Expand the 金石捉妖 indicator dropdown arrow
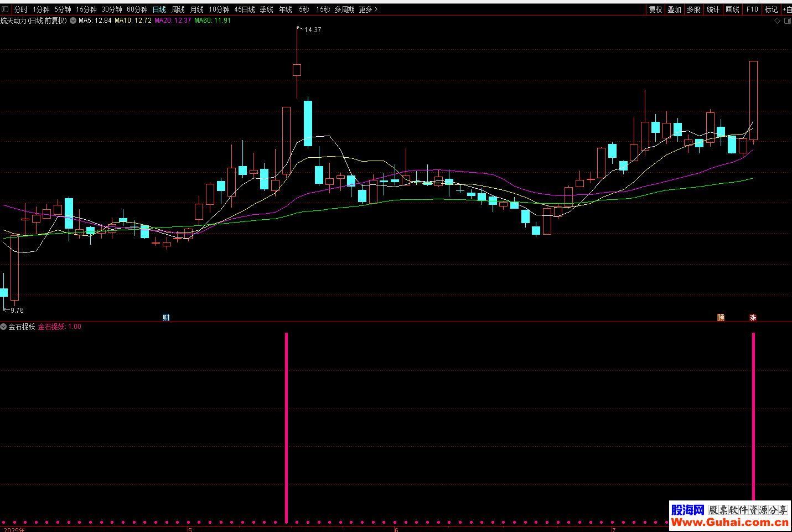This screenshot has width=792, height=532. pos(3,327)
